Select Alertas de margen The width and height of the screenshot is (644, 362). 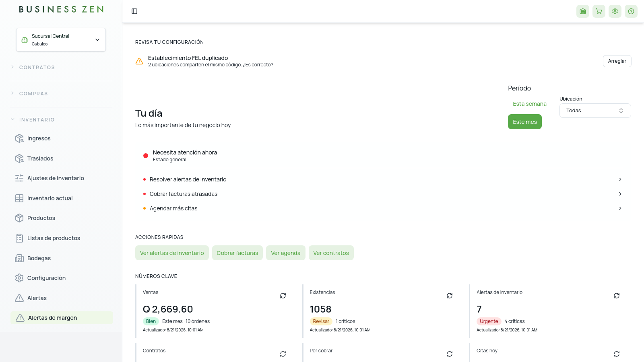(62, 318)
